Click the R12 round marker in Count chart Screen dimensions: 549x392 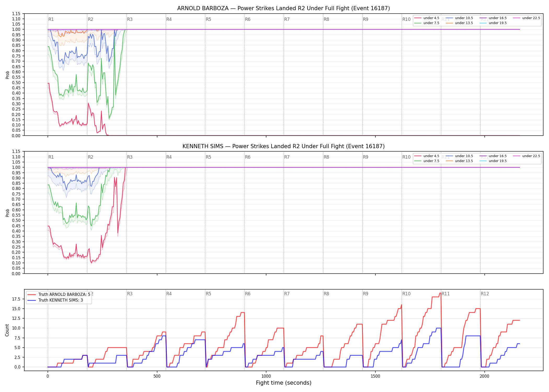[485, 294]
